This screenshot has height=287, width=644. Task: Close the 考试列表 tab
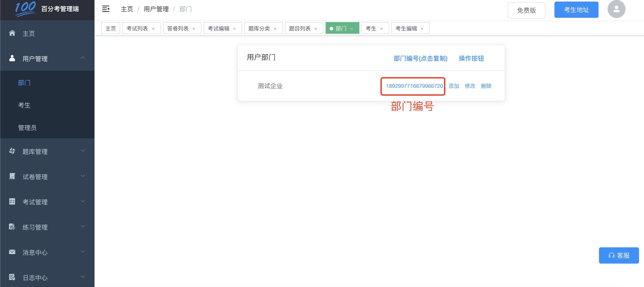coord(153,29)
